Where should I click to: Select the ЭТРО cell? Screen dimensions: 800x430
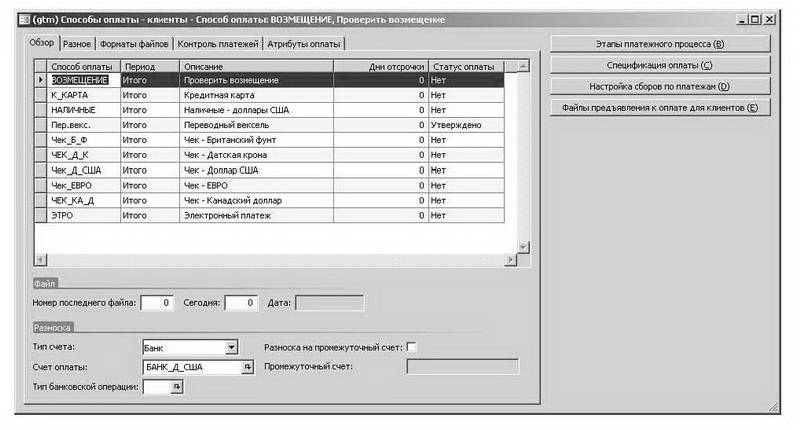[84, 215]
